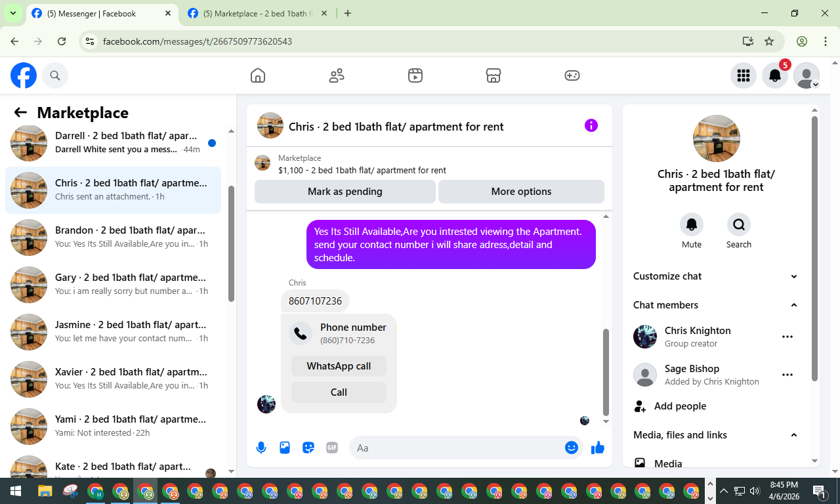Open the Friends icon in top navigation
Screen dimensions: 840x504
(x=337, y=75)
